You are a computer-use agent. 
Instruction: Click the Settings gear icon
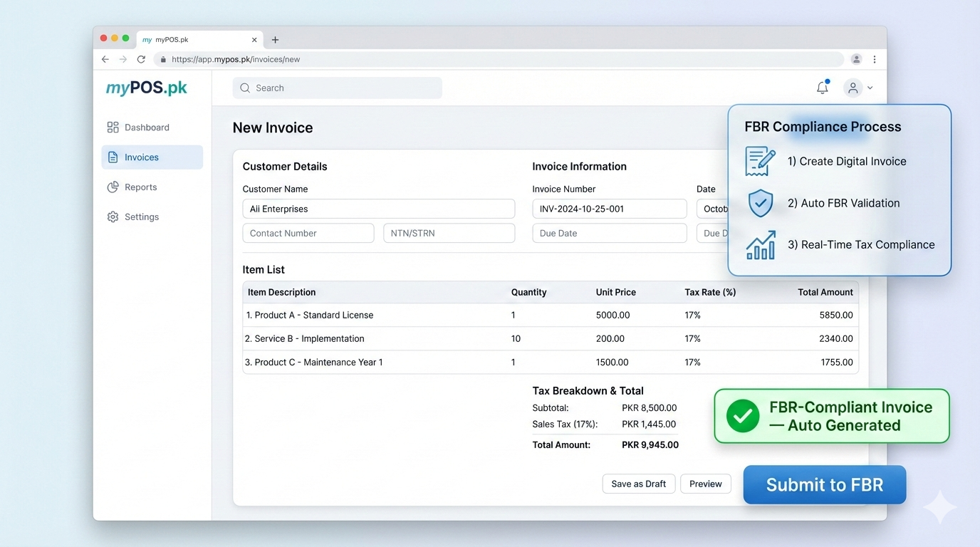coord(113,217)
